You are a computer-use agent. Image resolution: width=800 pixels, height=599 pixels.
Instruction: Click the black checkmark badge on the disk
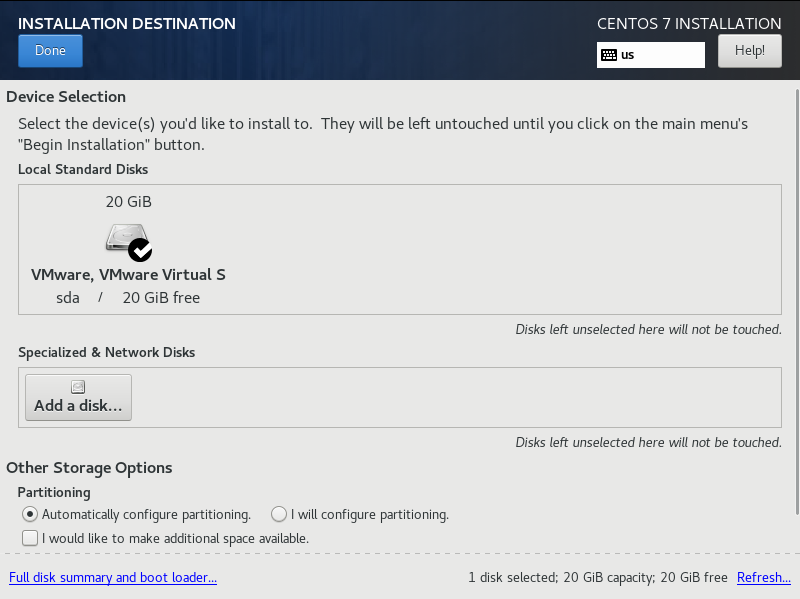(x=140, y=250)
